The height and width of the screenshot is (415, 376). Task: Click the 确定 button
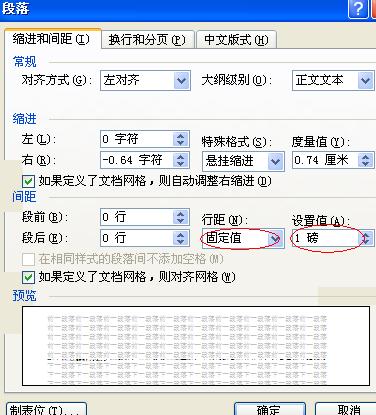[x=270, y=409]
